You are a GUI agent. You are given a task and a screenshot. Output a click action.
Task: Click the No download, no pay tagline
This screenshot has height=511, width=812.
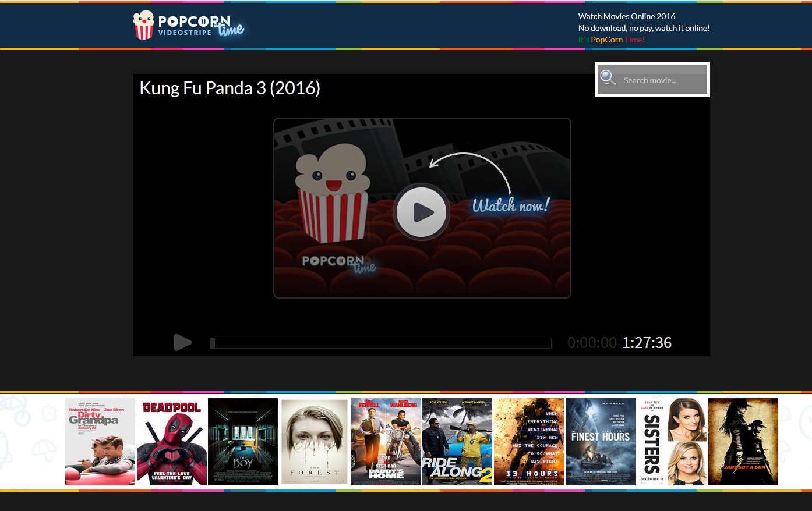[x=644, y=28]
